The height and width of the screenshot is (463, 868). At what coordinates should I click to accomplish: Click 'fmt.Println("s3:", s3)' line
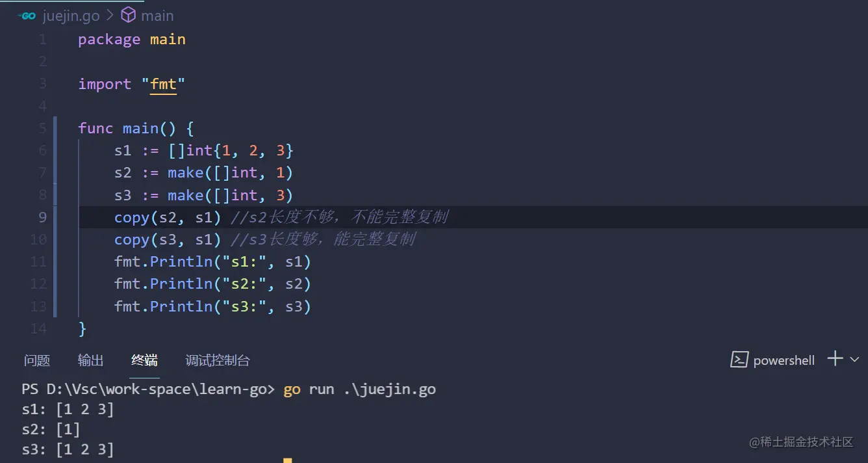(213, 306)
